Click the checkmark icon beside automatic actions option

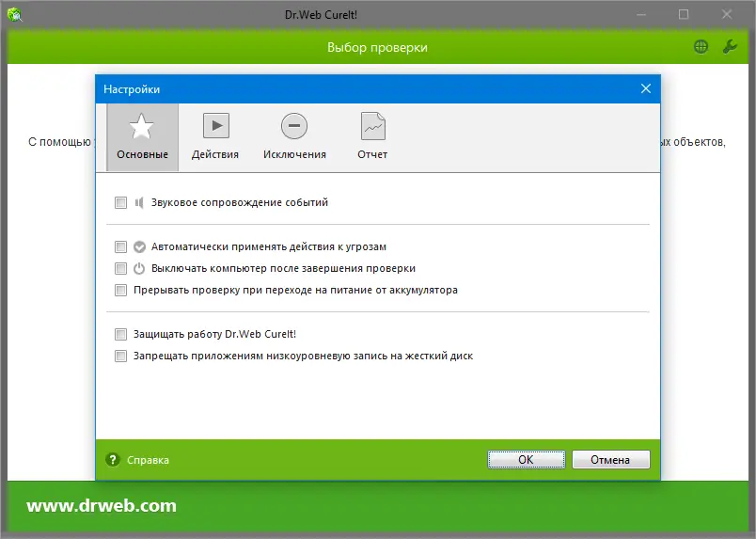click(x=139, y=247)
